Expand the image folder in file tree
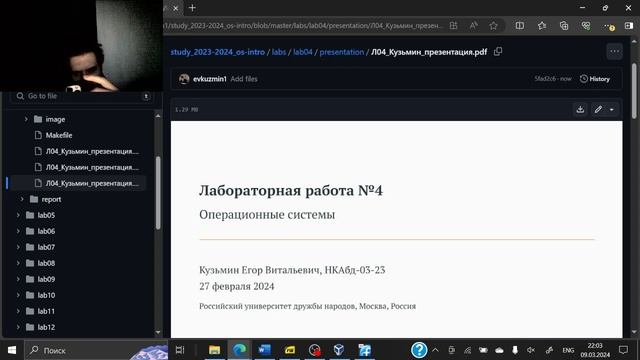Screen dimensions: 640x360 tap(26, 119)
